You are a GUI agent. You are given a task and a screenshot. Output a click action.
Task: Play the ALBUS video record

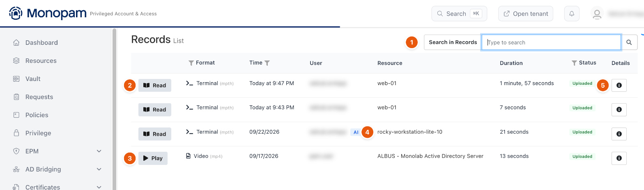pyautogui.click(x=153, y=158)
